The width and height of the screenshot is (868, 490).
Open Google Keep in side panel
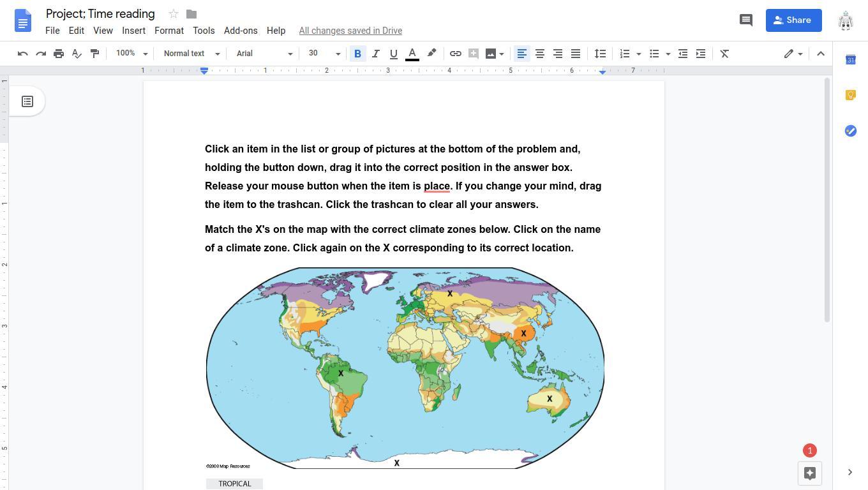850,95
